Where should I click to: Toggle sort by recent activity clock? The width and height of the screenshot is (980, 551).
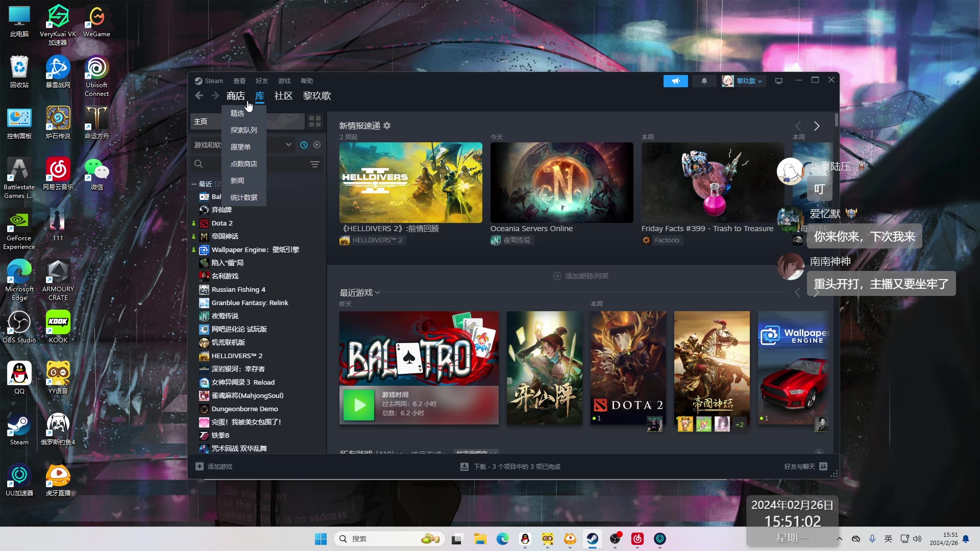coord(304,145)
